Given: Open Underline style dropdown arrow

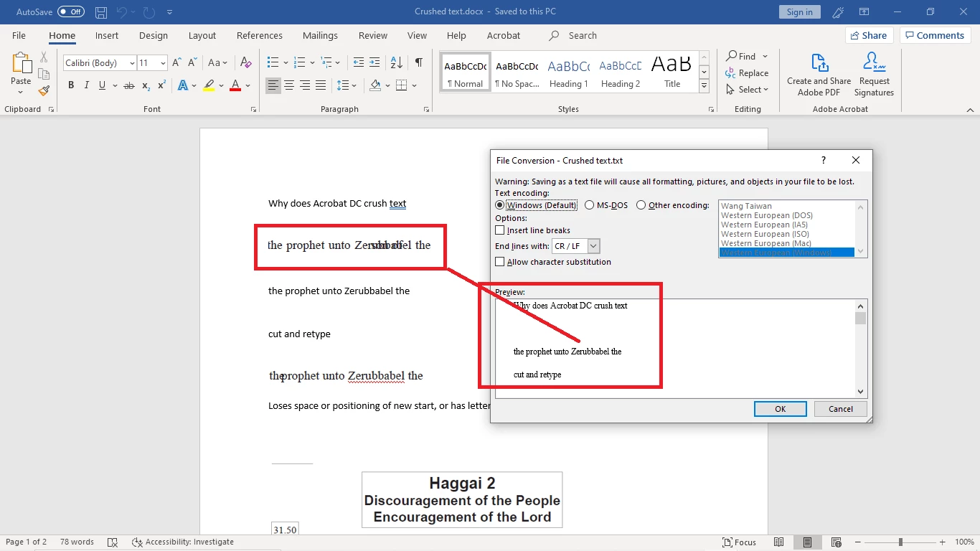Looking at the screenshot, I should (115, 85).
